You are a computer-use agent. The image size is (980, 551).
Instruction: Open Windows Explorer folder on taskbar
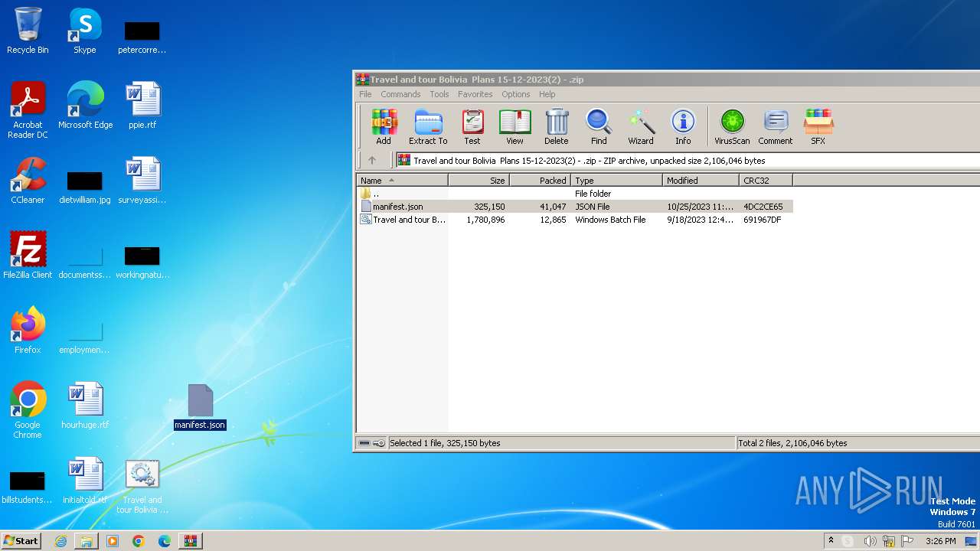[87, 541]
